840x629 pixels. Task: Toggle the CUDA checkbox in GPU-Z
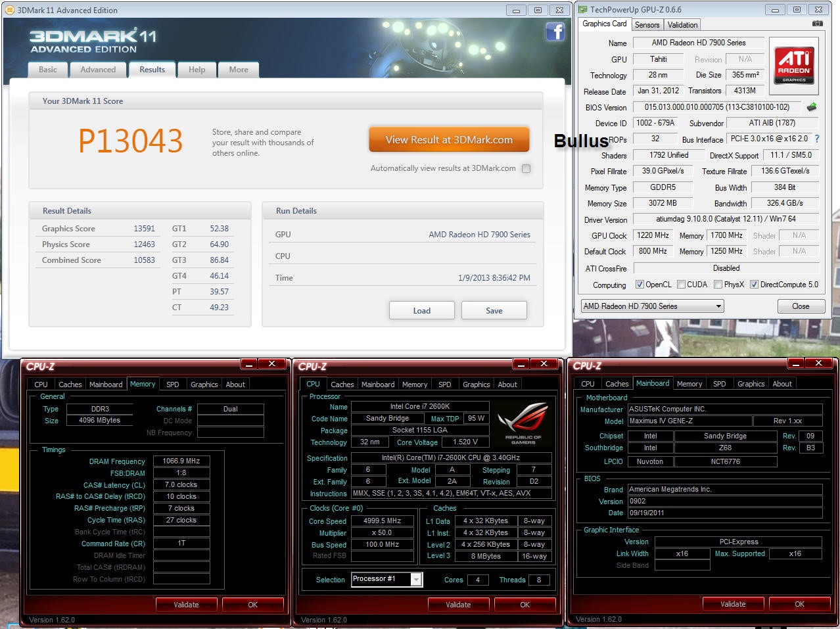coord(681,285)
